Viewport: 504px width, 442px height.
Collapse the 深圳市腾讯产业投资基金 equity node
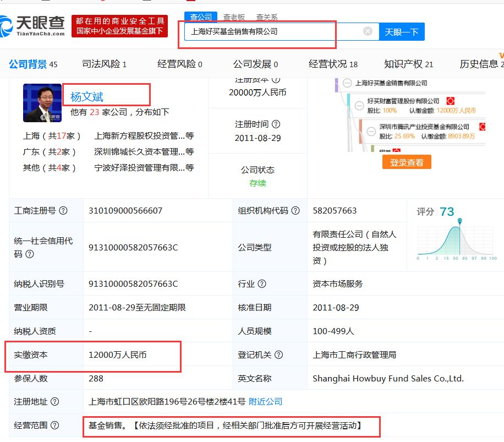[x=371, y=131]
